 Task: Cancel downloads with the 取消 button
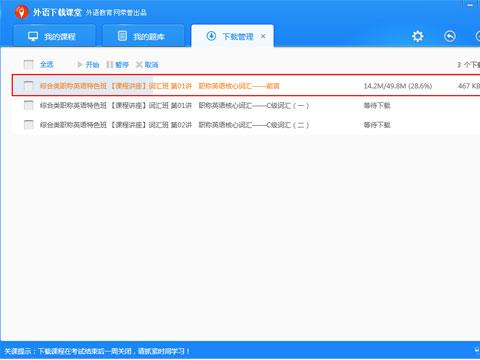pos(147,64)
